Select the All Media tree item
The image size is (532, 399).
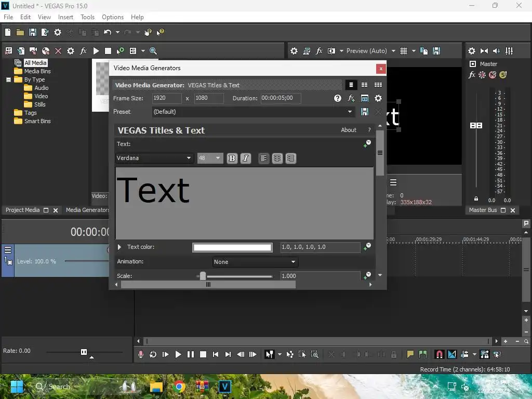point(35,63)
